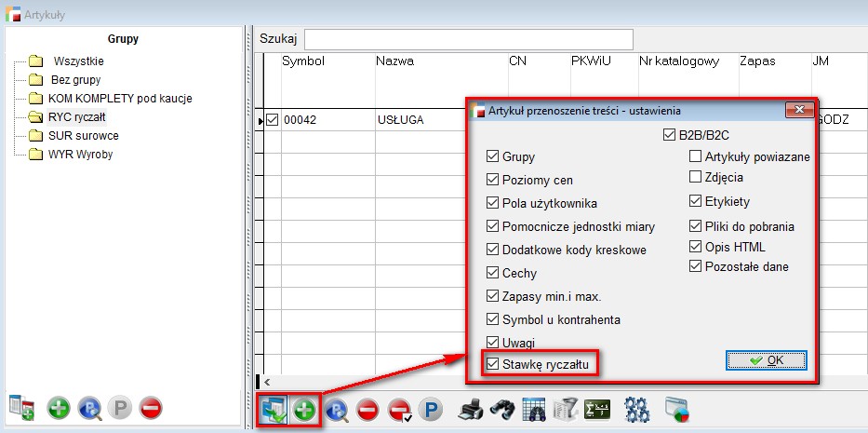Click the window with pie chart icon
This screenshot has width=868, height=433.
pos(676,410)
